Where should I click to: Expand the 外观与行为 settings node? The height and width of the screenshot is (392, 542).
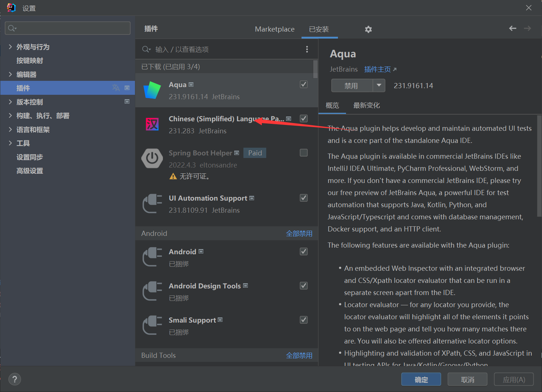pos(10,47)
